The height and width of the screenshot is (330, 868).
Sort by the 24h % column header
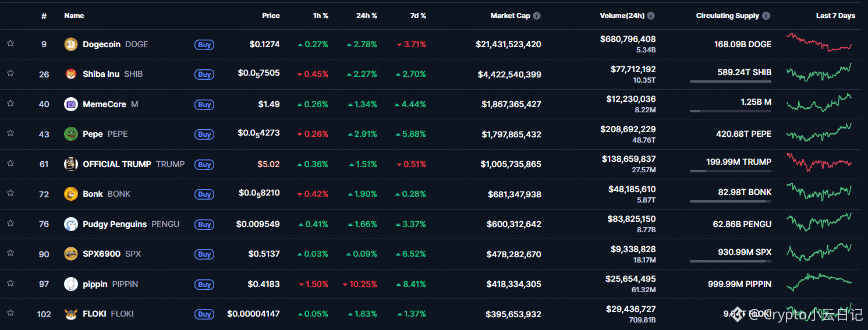367,16
